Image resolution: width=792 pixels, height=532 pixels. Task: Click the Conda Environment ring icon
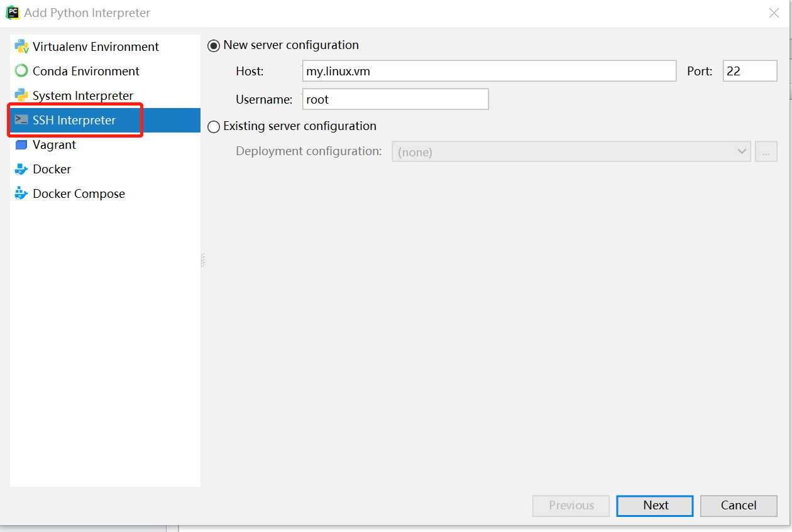(21, 71)
